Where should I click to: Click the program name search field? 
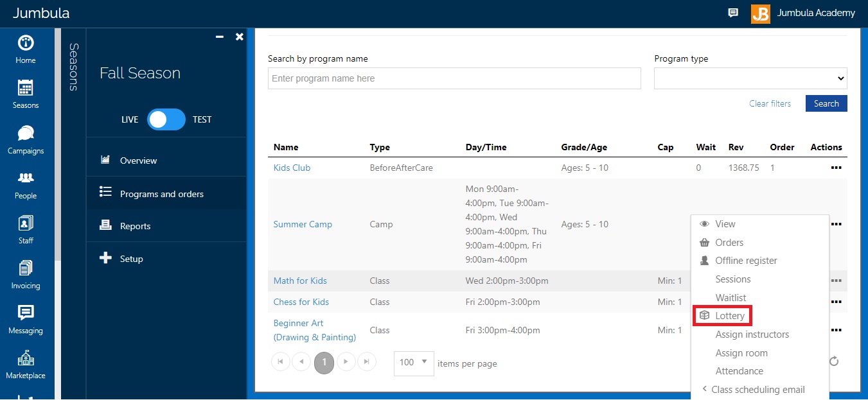click(454, 78)
